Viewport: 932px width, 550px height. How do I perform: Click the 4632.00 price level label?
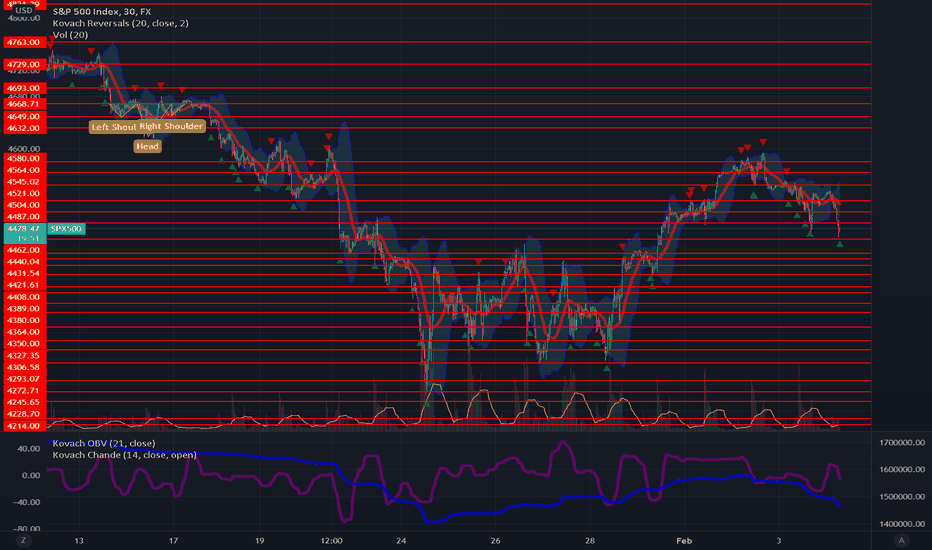coord(24,128)
